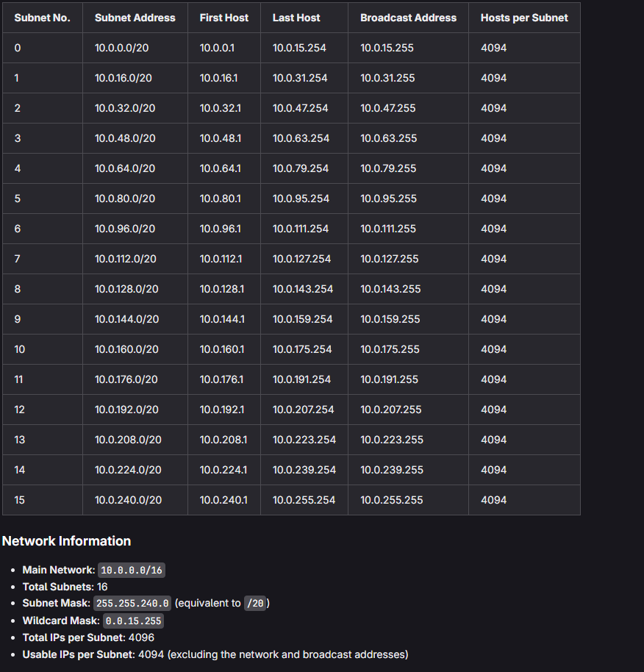Click the Network Information heading
The width and height of the screenshot is (644, 672).
tap(67, 541)
